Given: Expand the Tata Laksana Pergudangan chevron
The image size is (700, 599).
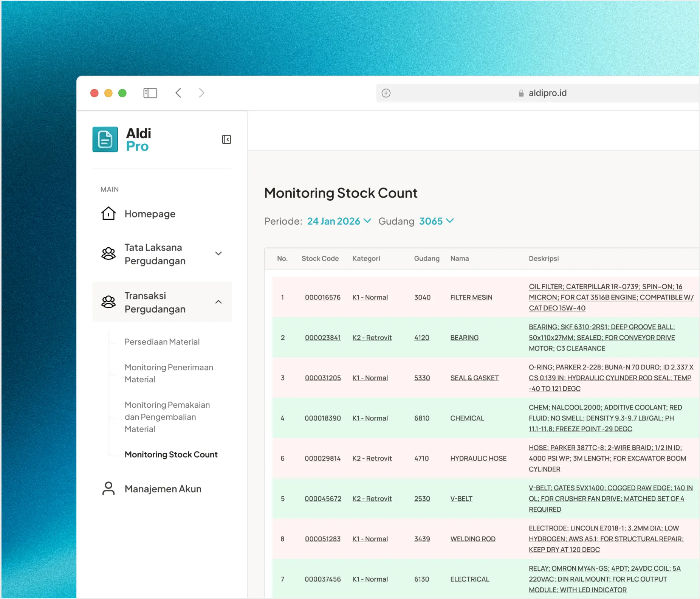Looking at the screenshot, I should point(218,253).
